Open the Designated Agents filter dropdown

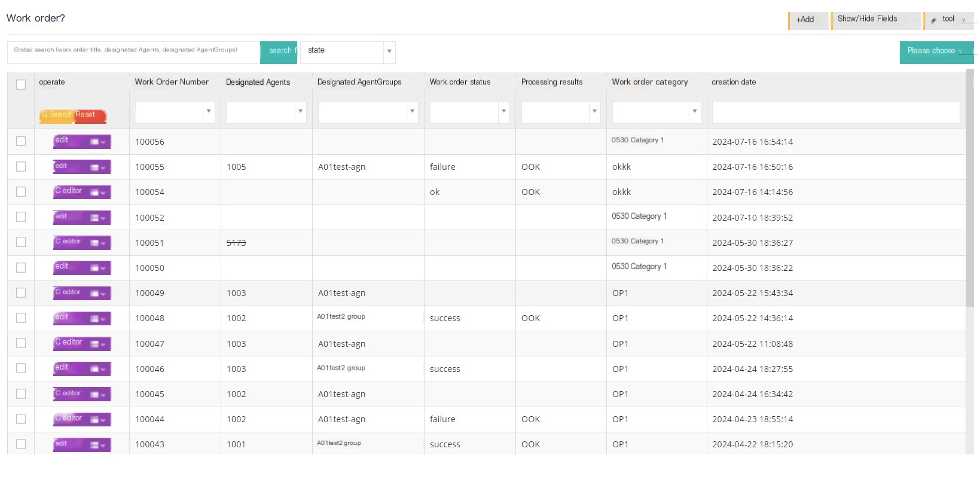pos(267,112)
